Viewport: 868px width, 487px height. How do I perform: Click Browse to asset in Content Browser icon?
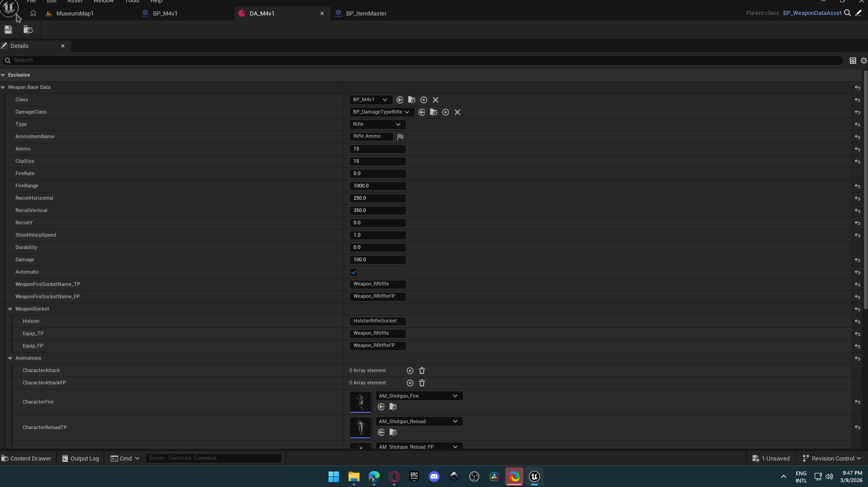[28, 30]
